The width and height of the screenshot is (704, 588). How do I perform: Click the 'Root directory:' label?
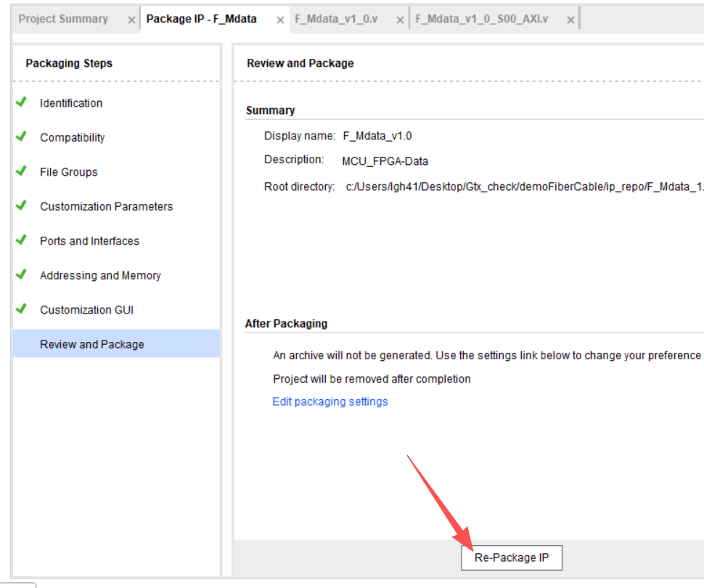pyautogui.click(x=299, y=187)
